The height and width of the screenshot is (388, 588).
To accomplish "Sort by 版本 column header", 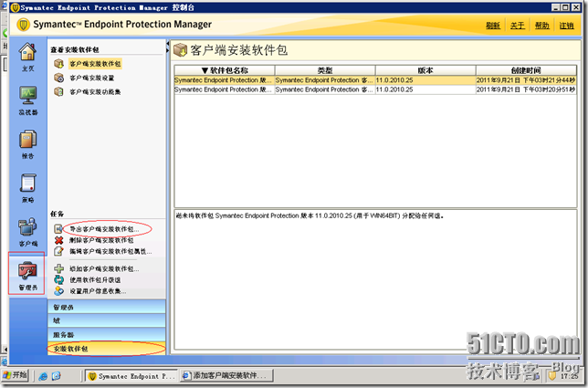I will pos(425,70).
